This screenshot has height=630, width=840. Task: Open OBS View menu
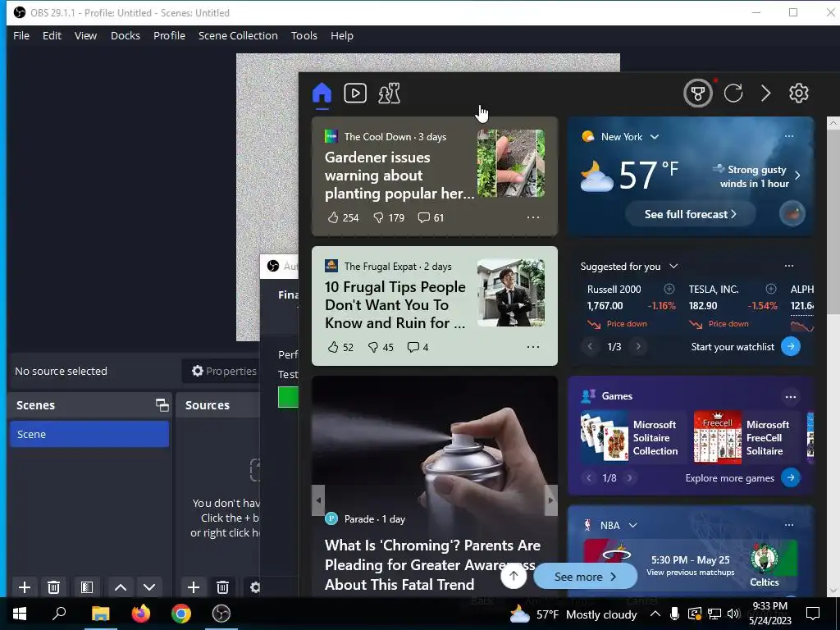coord(85,35)
